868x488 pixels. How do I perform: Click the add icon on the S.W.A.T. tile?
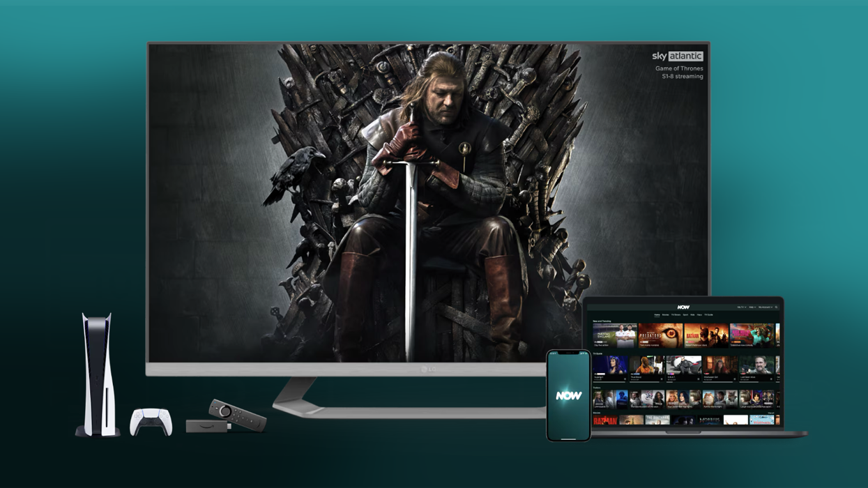[x=699, y=379]
